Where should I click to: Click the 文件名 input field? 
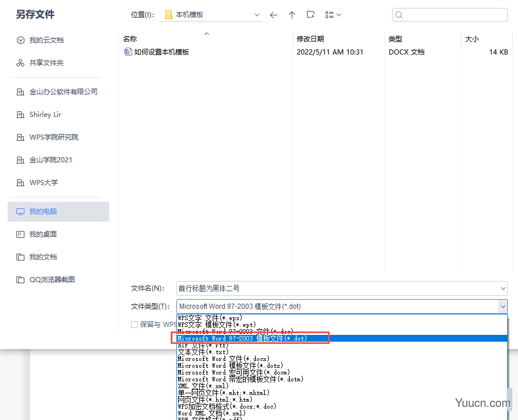[x=342, y=288]
